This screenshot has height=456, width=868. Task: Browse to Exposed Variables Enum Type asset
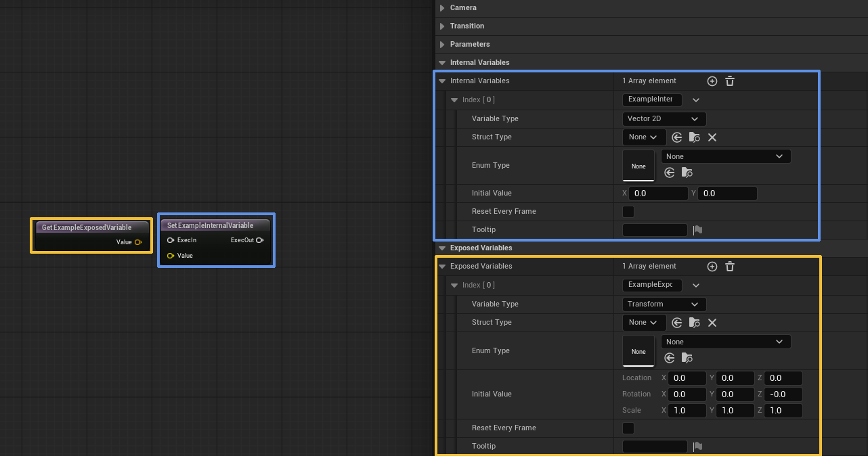[x=687, y=358]
